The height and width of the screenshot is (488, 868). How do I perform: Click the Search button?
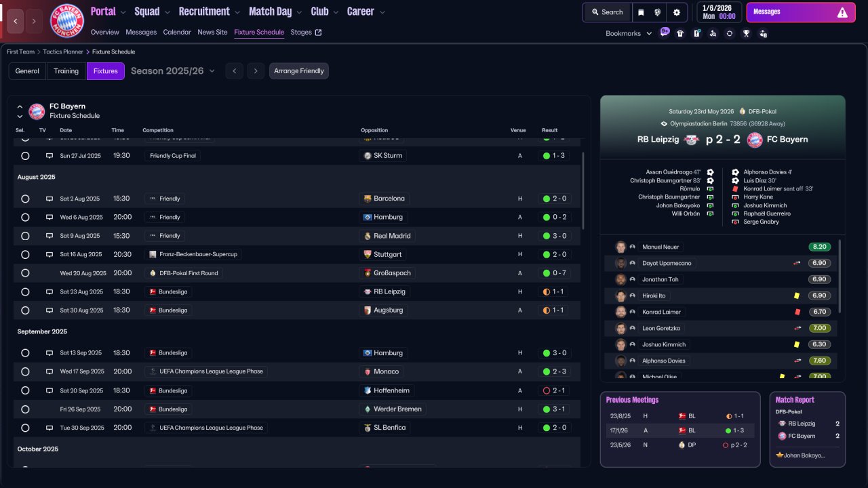607,12
